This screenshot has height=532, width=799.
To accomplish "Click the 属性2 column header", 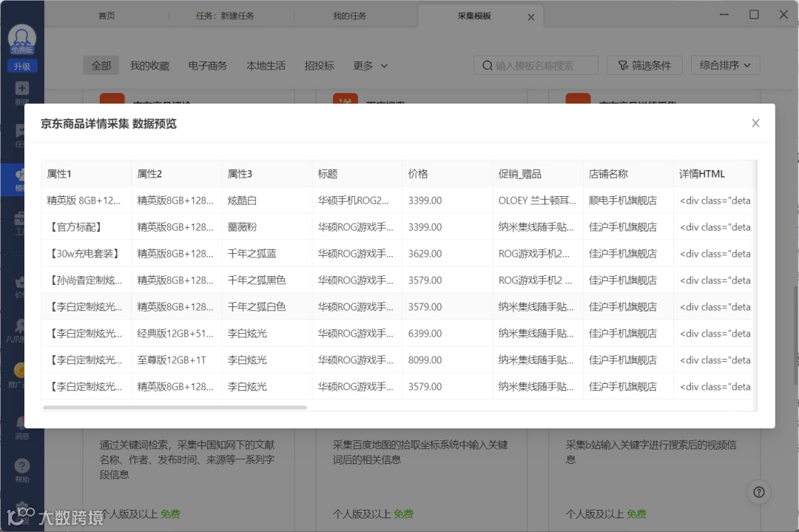I will click(x=176, y=174).
